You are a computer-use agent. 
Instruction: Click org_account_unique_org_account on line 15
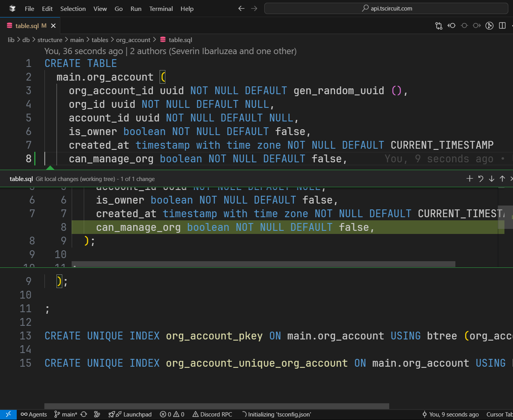[x=256, y=363]
